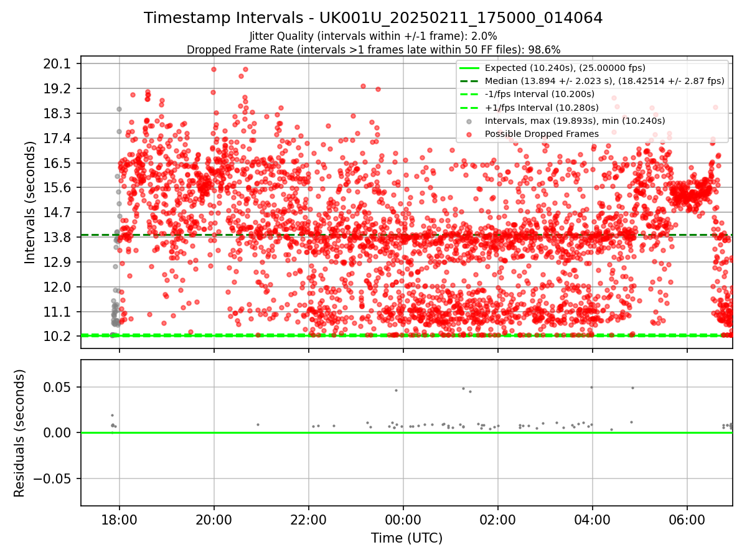Screen dimensions: 747x560
Task: Click y-axis tick label '19.2'
Action: [x=59, y=89]
